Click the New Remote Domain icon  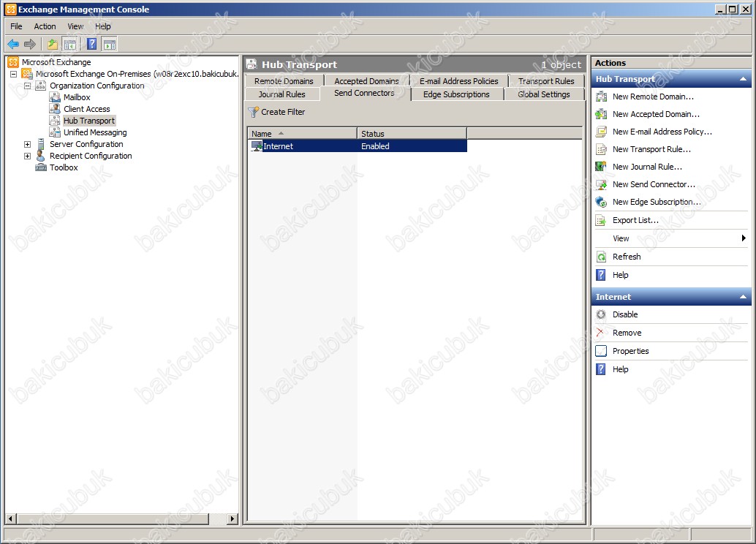click(601, 97)
